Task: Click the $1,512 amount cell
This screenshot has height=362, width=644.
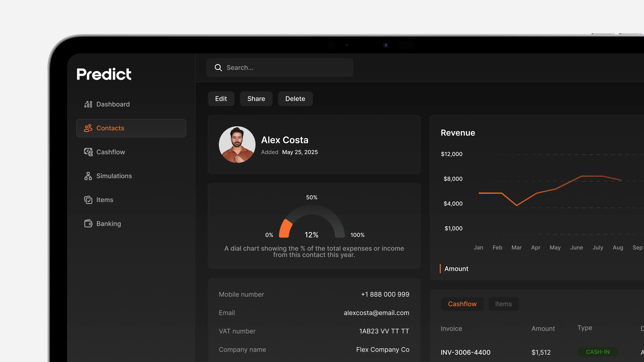Action: pos(541,352)
